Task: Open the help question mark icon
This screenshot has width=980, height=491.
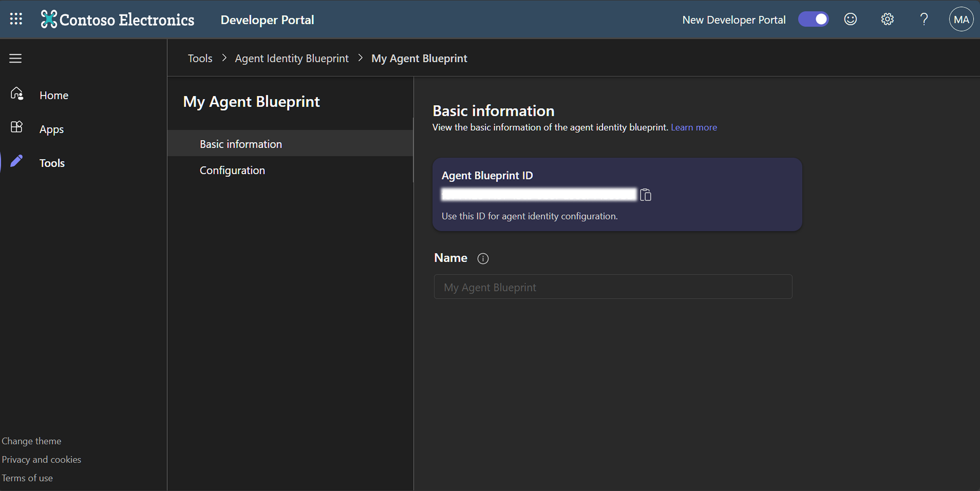Action: tap(924, 20)
